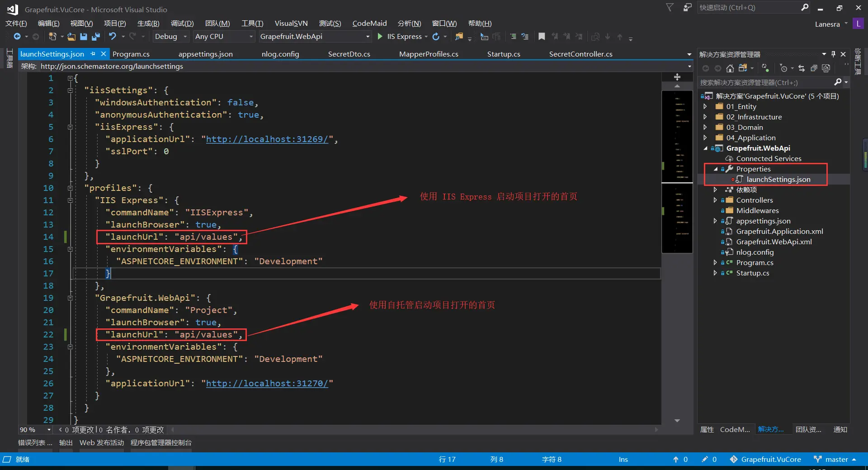868x470 pixels.
Task: Switch to the appsettings.json tab
Action: (x=206, y=54)
